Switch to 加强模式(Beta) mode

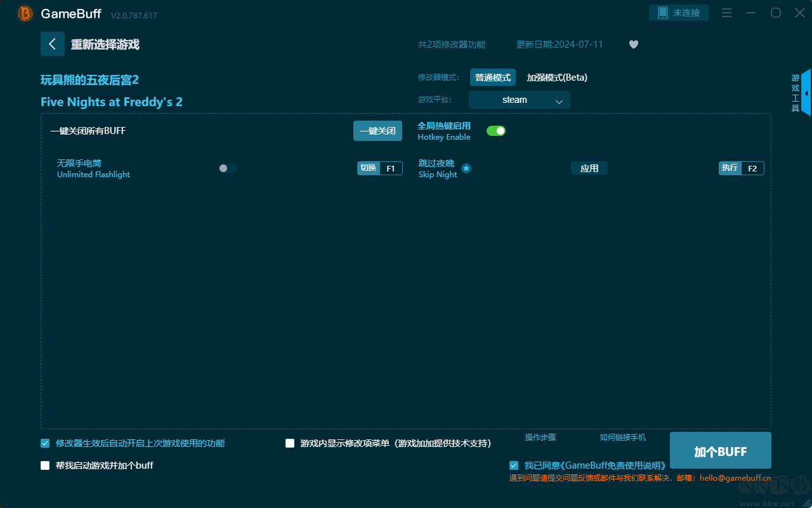557,77
